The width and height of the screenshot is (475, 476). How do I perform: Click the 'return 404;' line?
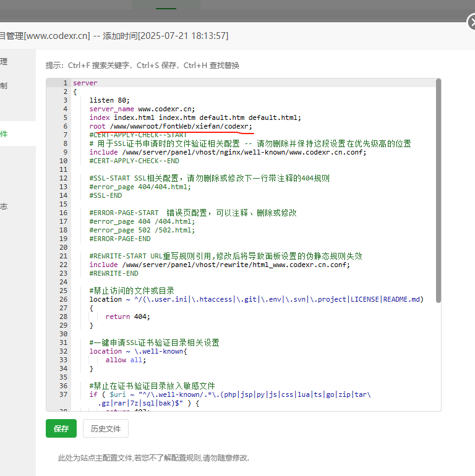(127, 317)
